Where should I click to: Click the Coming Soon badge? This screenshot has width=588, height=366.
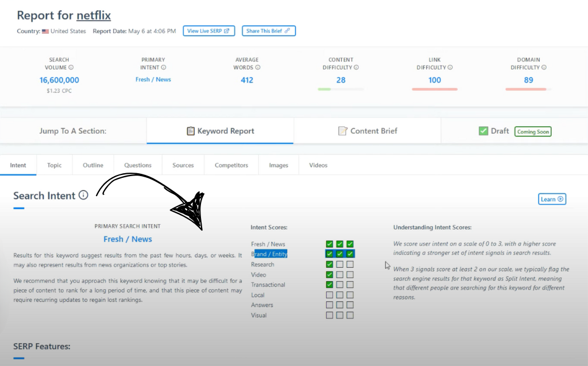tap(533, 131)
